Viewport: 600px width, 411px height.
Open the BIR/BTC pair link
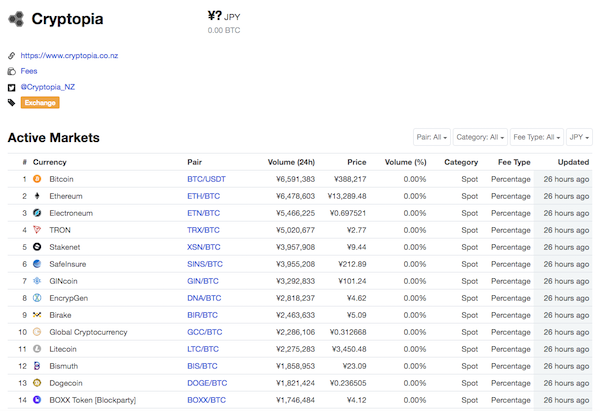pyautogui.click(x=202, y=315)
